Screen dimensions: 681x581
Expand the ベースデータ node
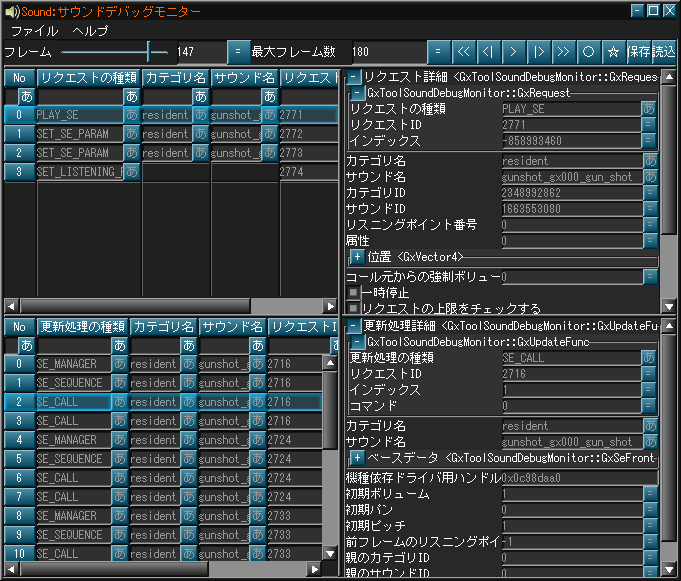357,458
